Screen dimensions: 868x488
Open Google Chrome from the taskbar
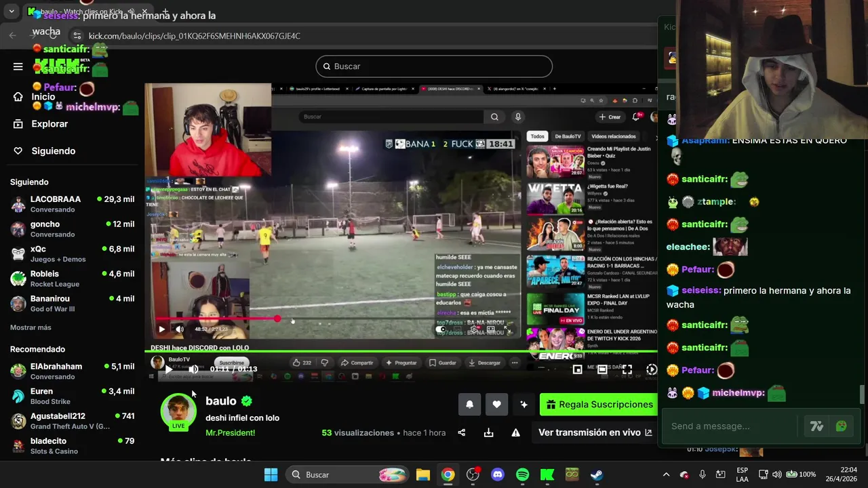[x=448, y=474]
